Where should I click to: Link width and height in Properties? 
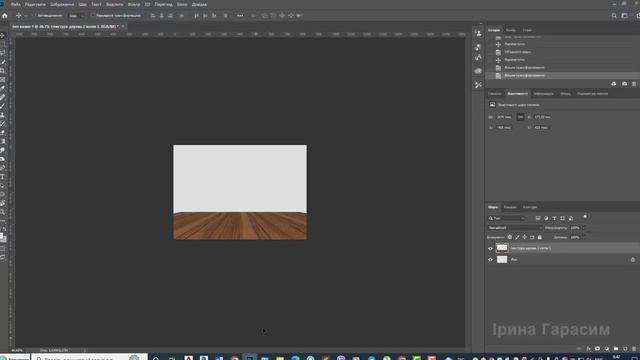click(520, 117)
